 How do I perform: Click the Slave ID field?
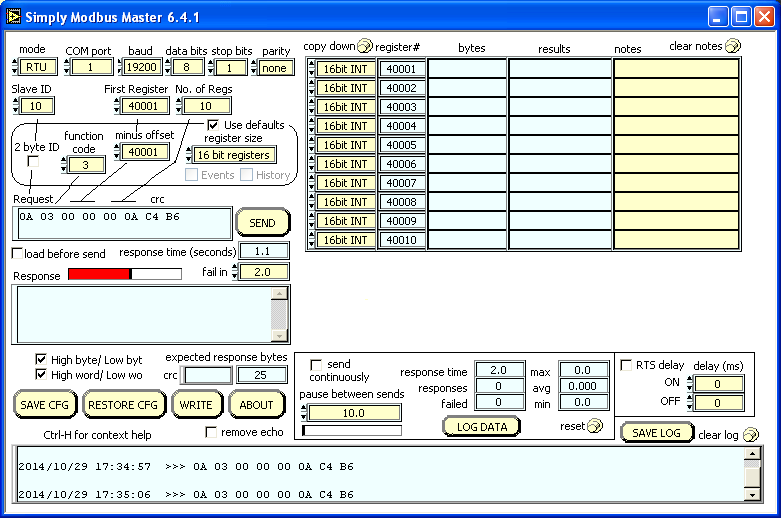[x=36, y=106]
